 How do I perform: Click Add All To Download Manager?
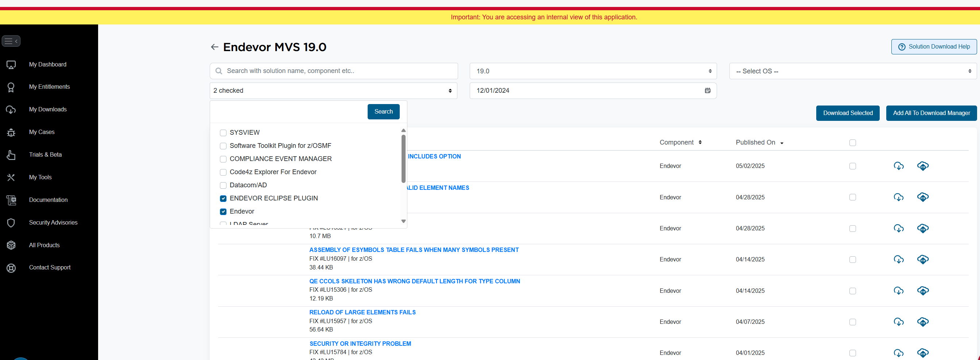pyautogui.click(x=931, y=113)
